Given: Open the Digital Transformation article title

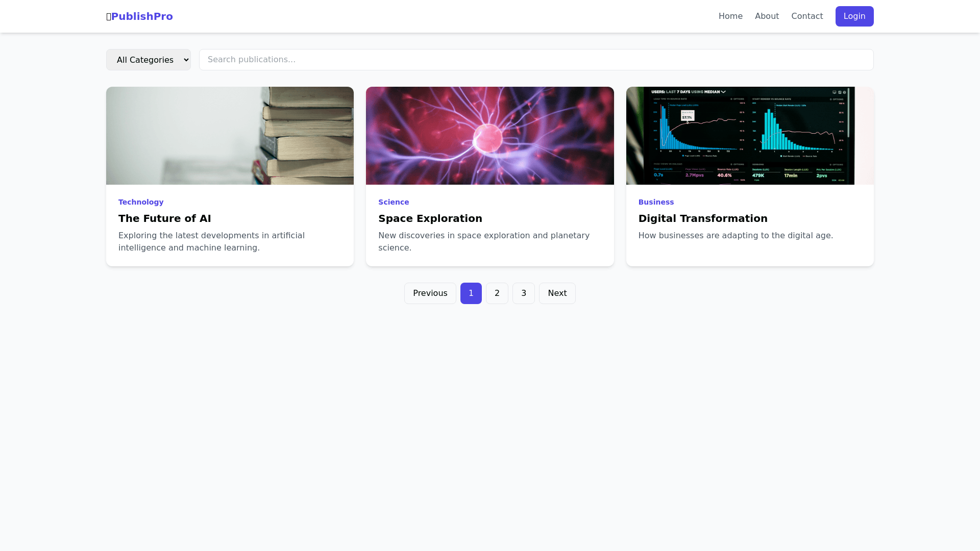Looking at the screenshot, I should click(702, 218).
